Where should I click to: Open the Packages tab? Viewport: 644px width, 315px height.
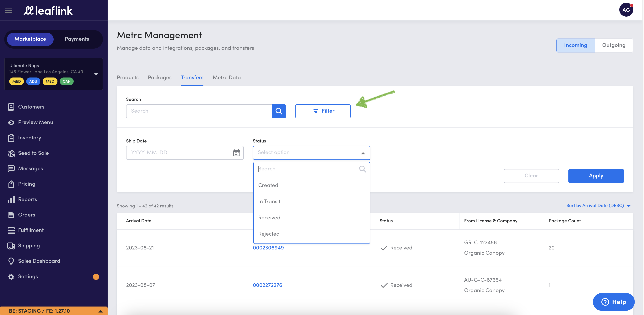159,77
